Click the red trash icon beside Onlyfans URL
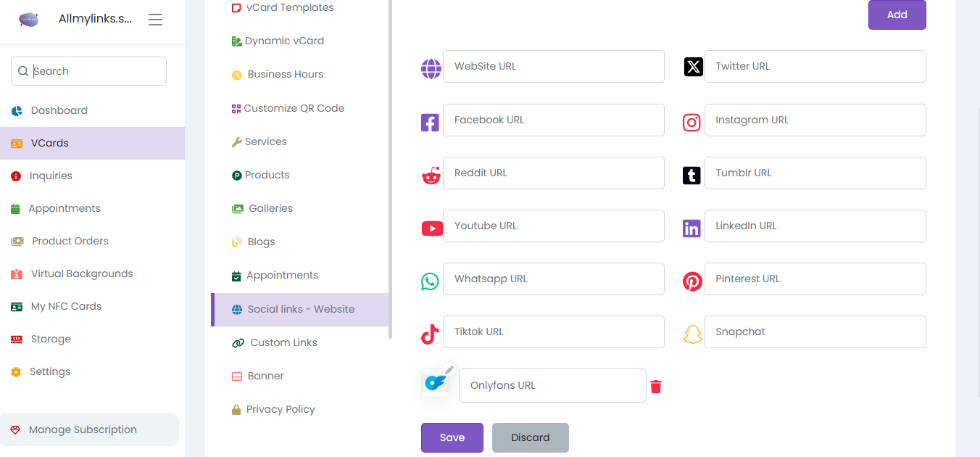This screenshot has width=980, height=457. 656,387
